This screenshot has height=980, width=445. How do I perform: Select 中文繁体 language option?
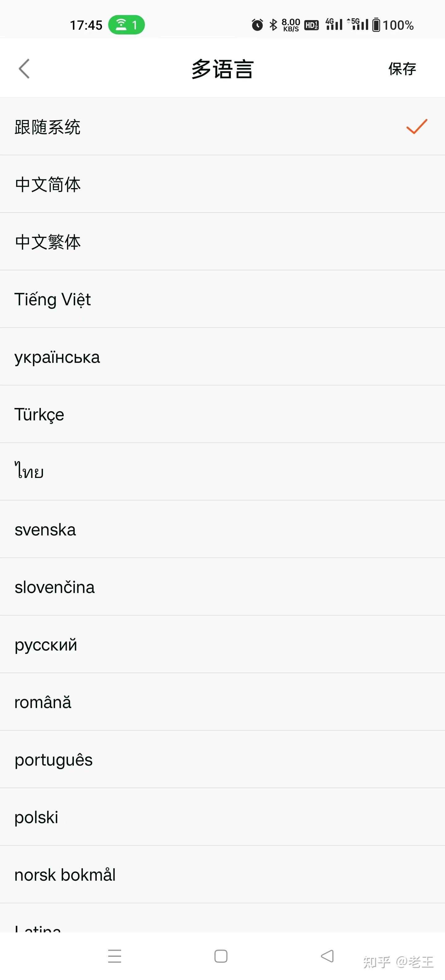point(48,242)
